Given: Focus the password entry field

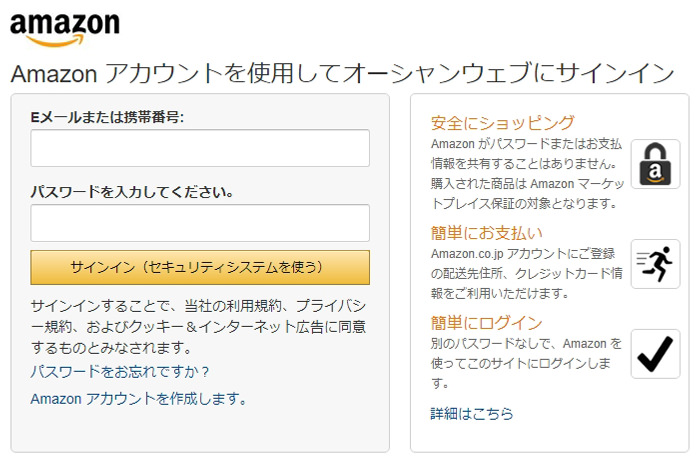Looking at the screenshot, I should click(x=200, y=223).
